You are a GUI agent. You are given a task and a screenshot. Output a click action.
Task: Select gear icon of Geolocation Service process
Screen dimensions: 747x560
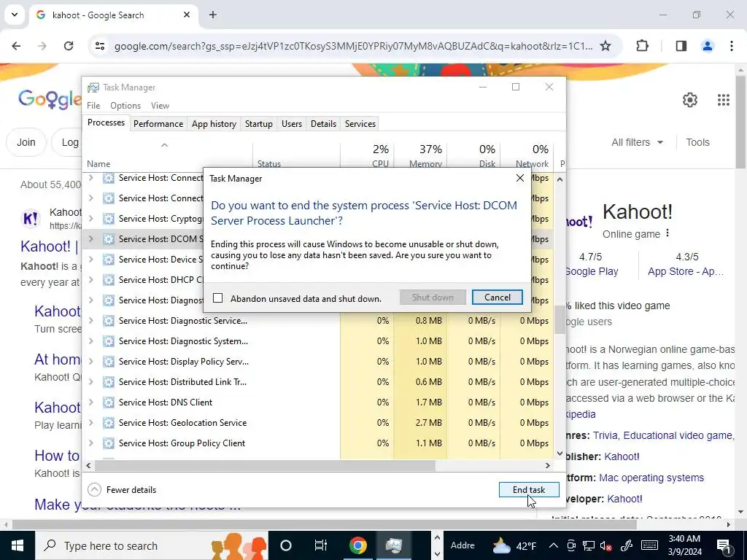coord(109,423)
